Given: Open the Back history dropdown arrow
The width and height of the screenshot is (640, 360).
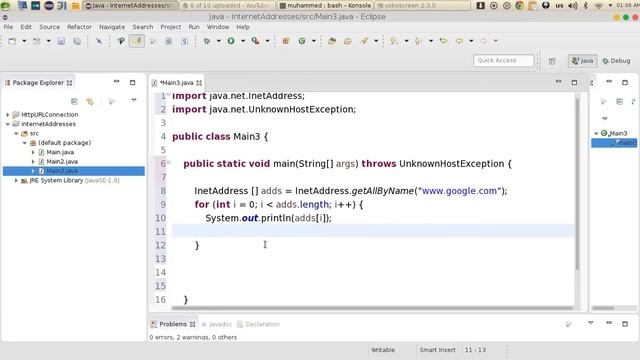Looking at the screenshot, I should pos(471,41).
